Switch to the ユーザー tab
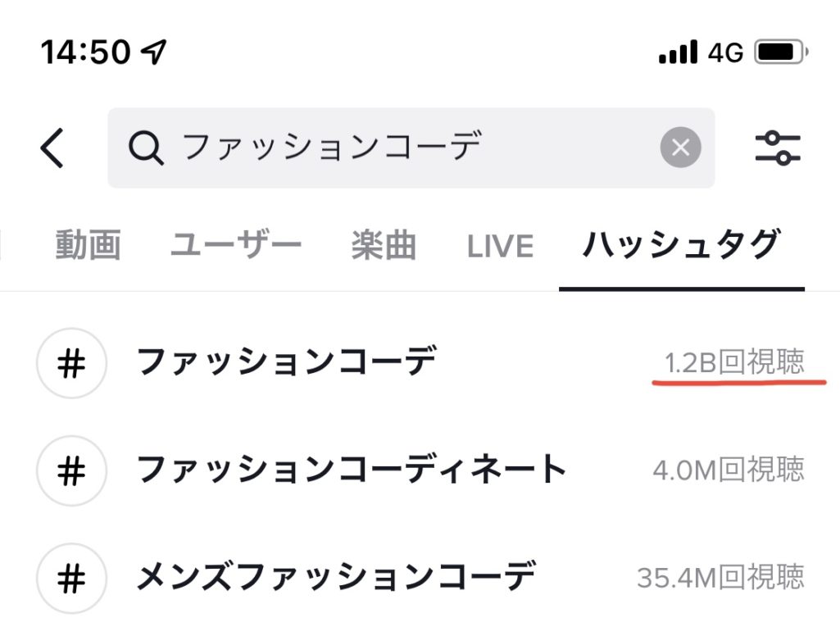 pyautogui.click(x=236, y=245)
